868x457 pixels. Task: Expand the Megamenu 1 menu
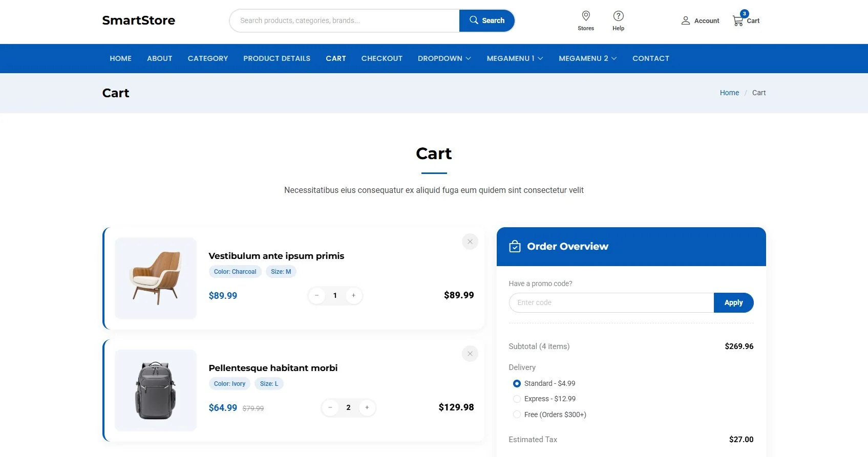[x=515, y=58]
